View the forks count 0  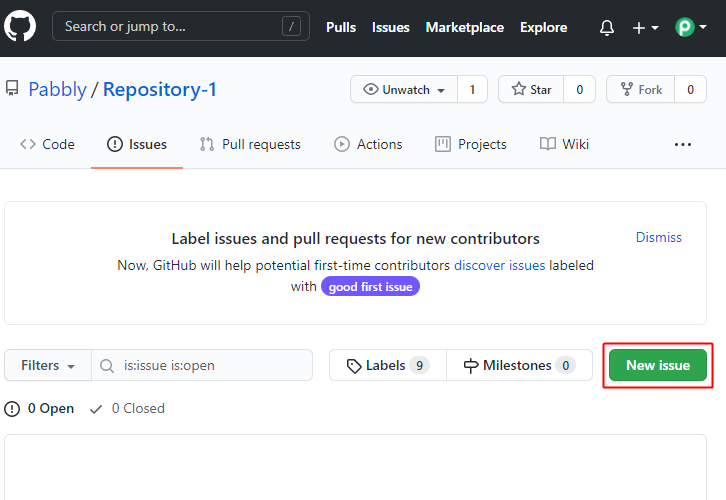click(x=690, y=89)
